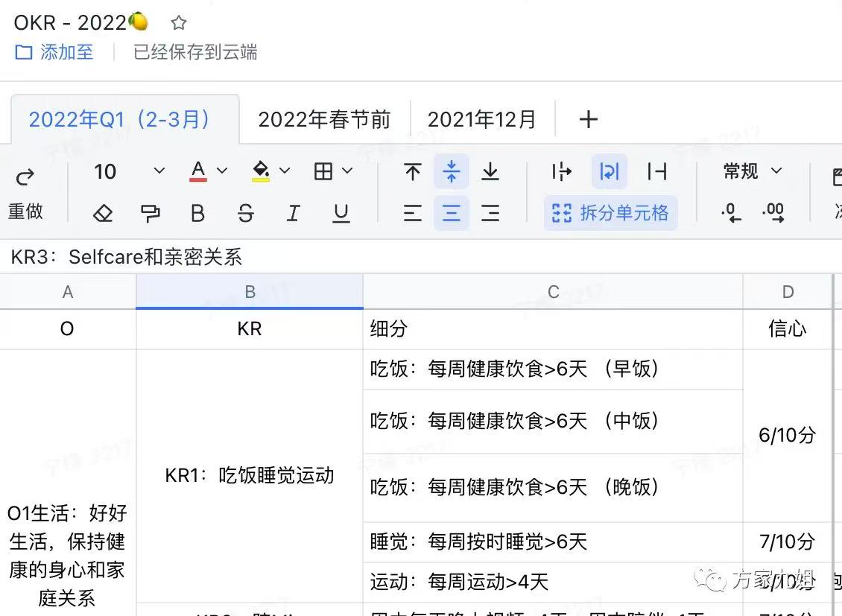The width and height of the screenshot is (842, 616).
Task: Switch to the 2022年春节前 sheet tab
Action: 324,119
